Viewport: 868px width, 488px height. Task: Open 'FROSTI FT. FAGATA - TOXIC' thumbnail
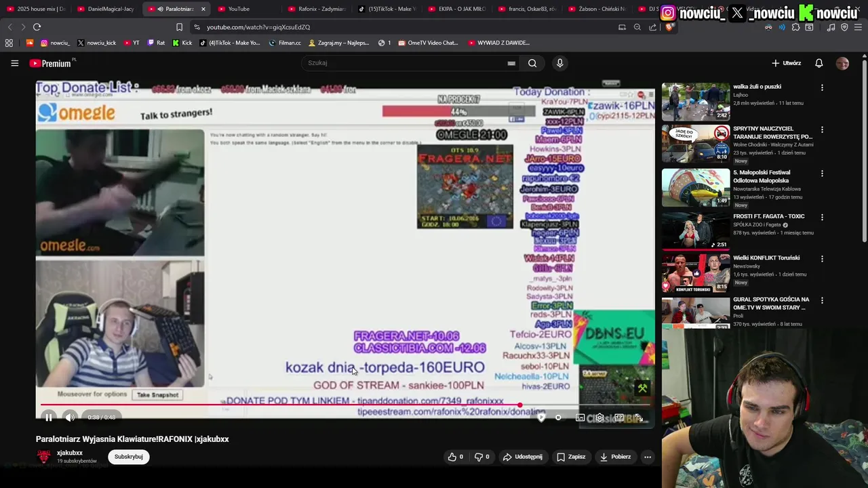696,231
